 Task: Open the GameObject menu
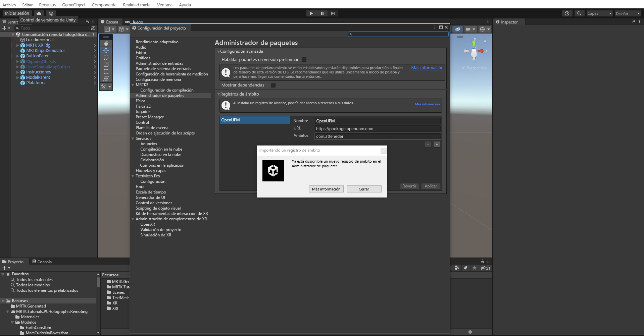[74, 5]
